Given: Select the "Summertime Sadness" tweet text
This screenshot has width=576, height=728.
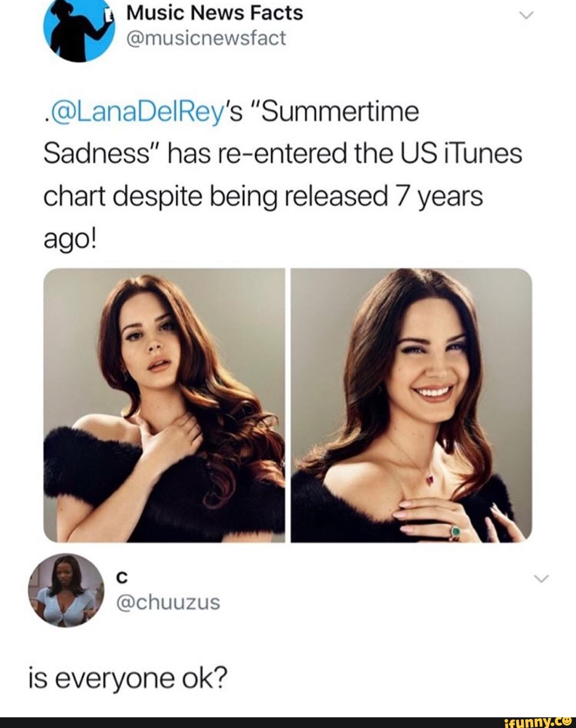Looking at the screenshot, I should [x=231, y=133].
